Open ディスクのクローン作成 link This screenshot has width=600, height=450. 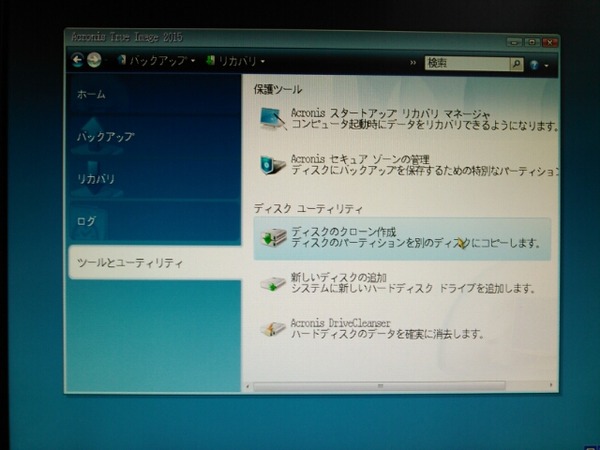[x=343, y=232]
